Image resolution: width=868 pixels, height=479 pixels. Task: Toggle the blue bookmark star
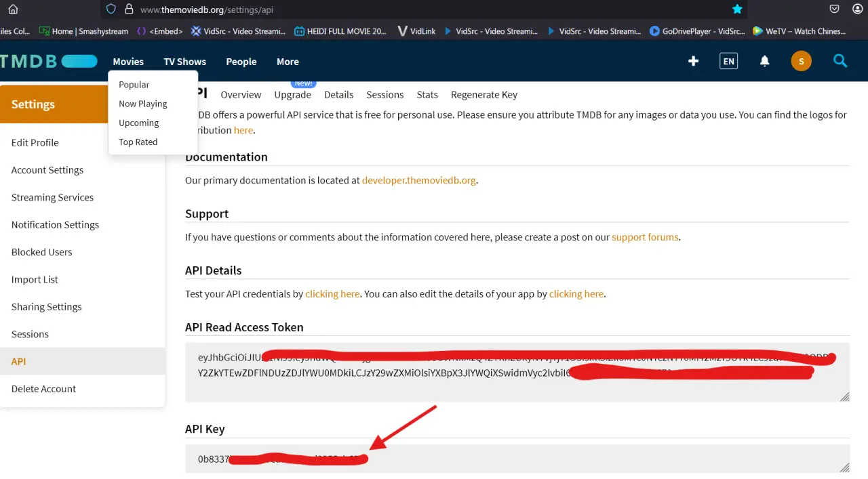point(737,9)
